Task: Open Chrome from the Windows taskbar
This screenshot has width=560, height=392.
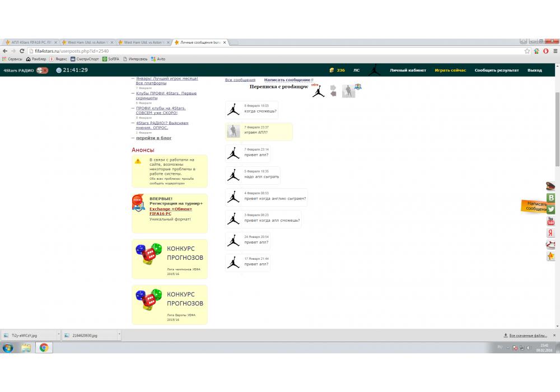Action: (44, 348)
